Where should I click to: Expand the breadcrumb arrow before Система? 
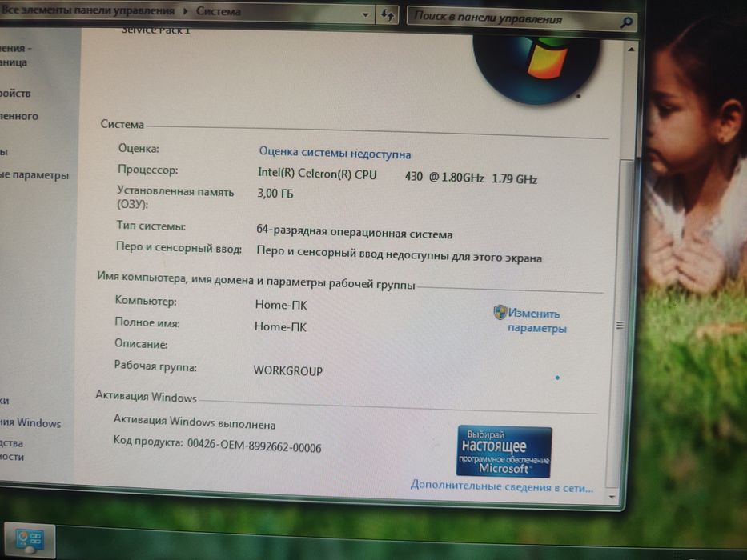185,10
